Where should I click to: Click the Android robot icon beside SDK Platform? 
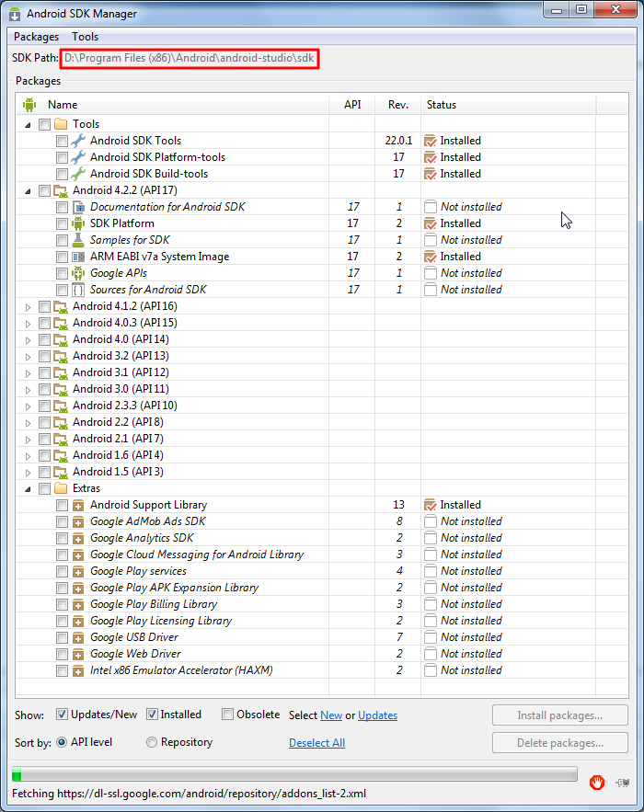pyautogui.click(x=78, y=223)
